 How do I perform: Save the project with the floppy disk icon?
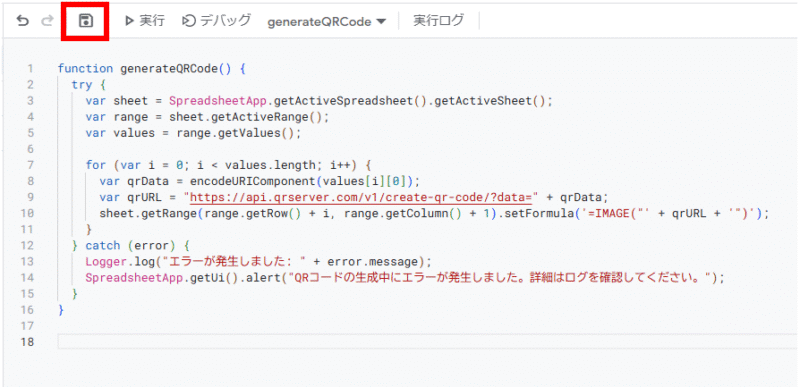click(x=85, y=21)
